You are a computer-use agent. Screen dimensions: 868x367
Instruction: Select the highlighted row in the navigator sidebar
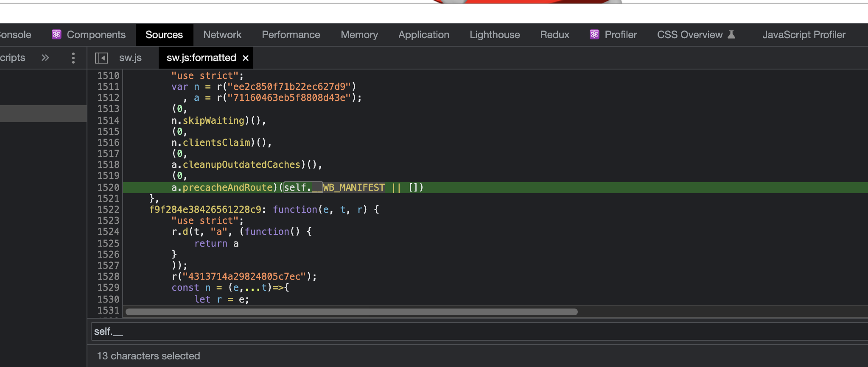tap(43, 114)
